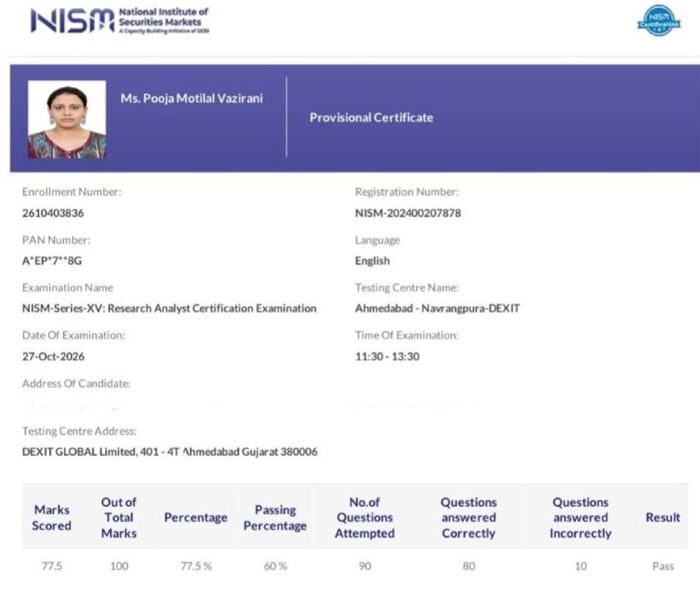This screenshot has width=700, height=590.
Task: Select the Address Of Candidate label
Action: pyautogui.click(x=76, y=383)
